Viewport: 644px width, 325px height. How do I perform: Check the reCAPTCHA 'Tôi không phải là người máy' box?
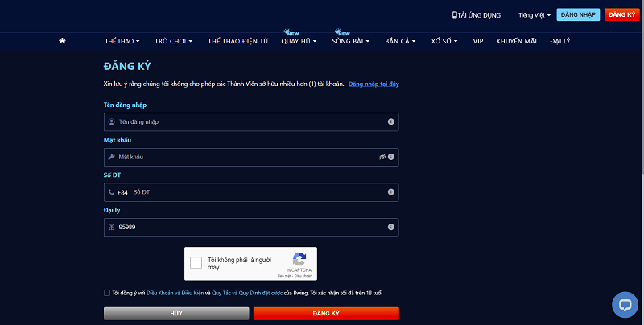[x=196, y=262]
